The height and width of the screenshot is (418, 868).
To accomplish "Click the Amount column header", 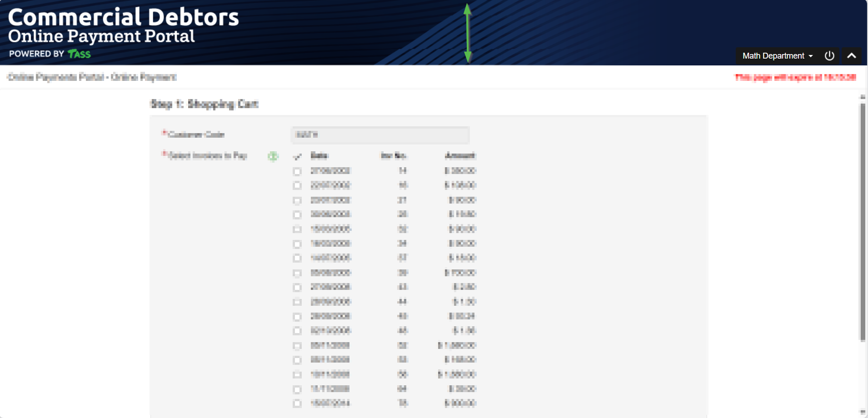I will coord(460,156).
